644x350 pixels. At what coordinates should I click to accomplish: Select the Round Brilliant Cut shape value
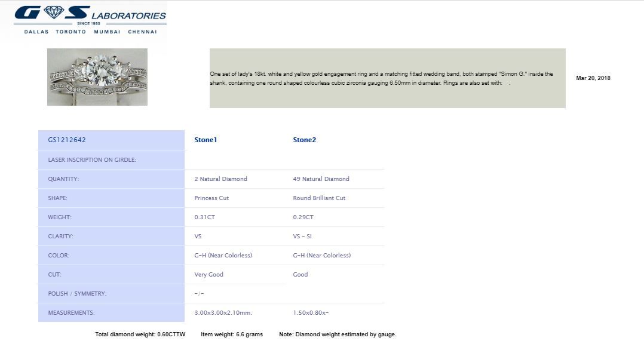pos(319,198)
